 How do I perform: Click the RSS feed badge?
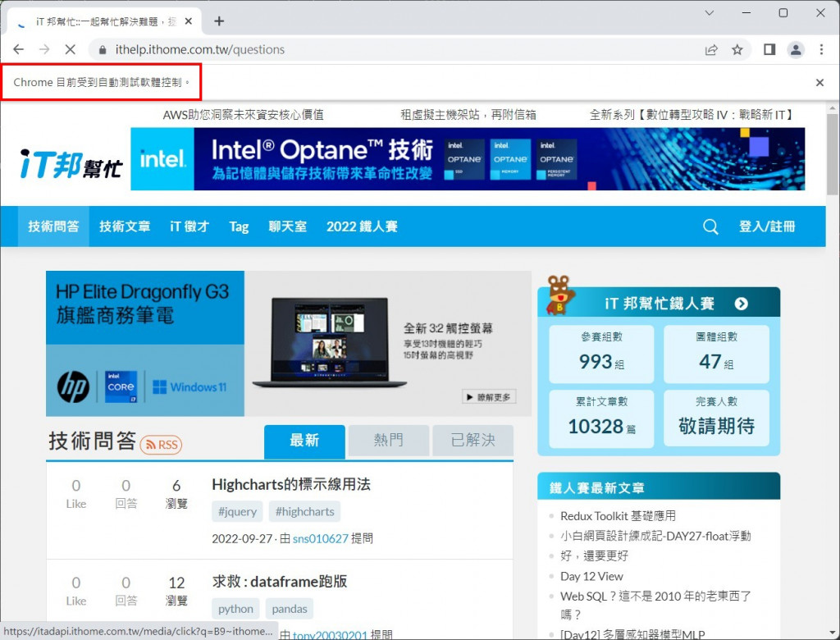[x=162, y=445]
